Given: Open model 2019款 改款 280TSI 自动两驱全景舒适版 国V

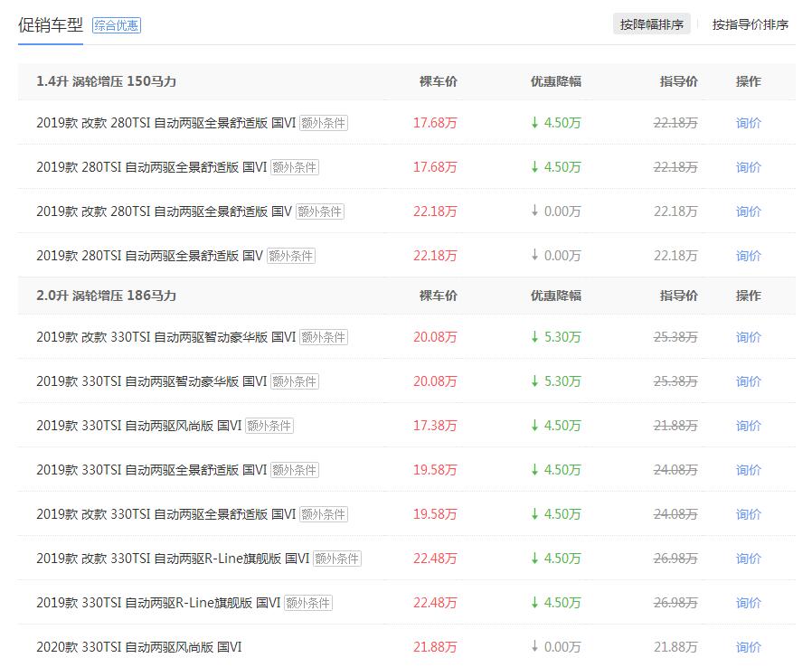Looking at the screenshot, I should pyautogui.click(x=165, y=211).
